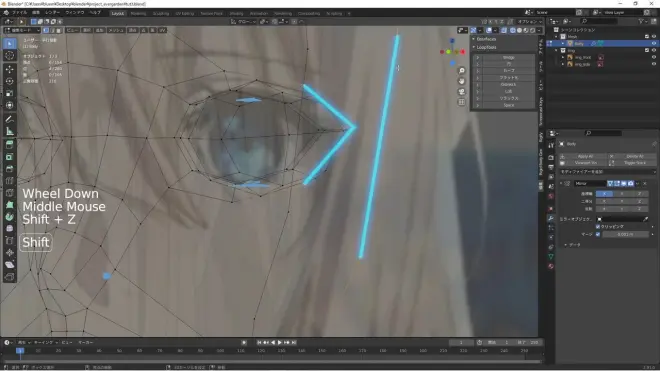Expand the img_front item in outliner

tap(563, 57)
